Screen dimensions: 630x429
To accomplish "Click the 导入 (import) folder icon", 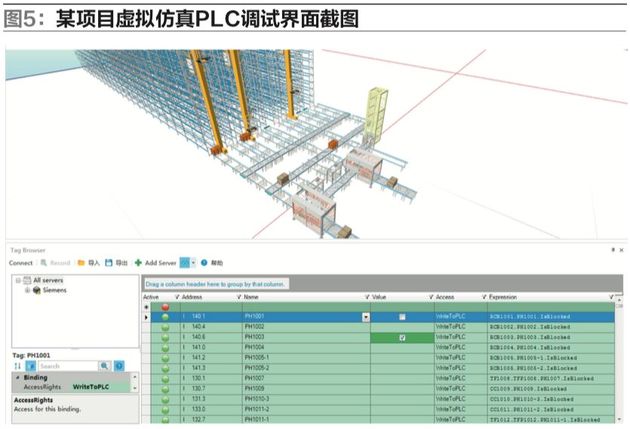I will 82,262.
